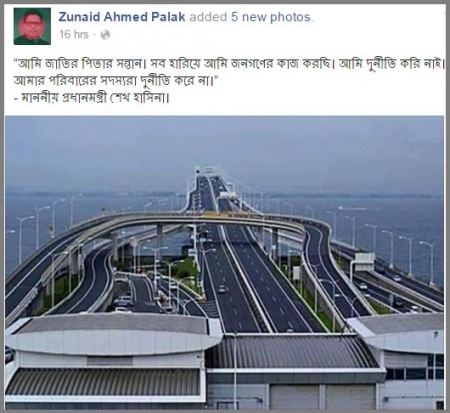Click the curved overpass crossing above the highway

coord(187,219)
